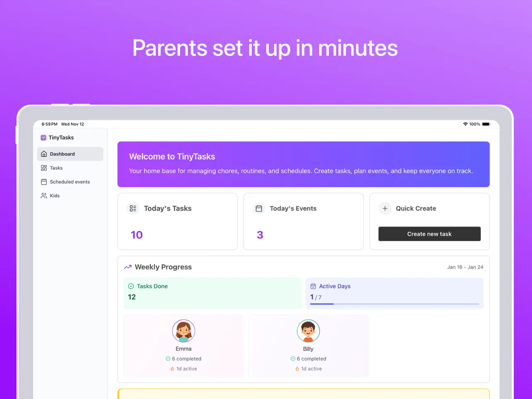Viewport: 532px width, 399px height.
Task: Click the Active Days calendar-check icon
Action: pyautogui.click(x=313, y=286)
